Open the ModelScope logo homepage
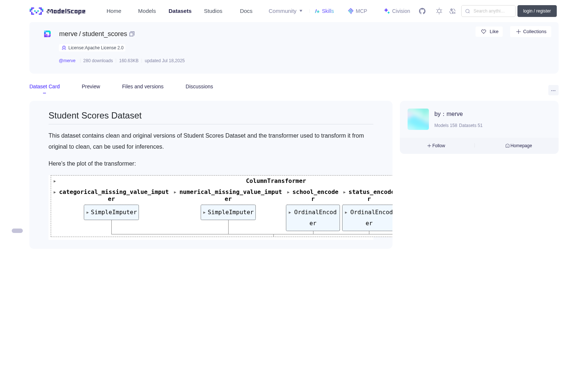588x368 pixels. pyautogui.click(x=57, y=11)
